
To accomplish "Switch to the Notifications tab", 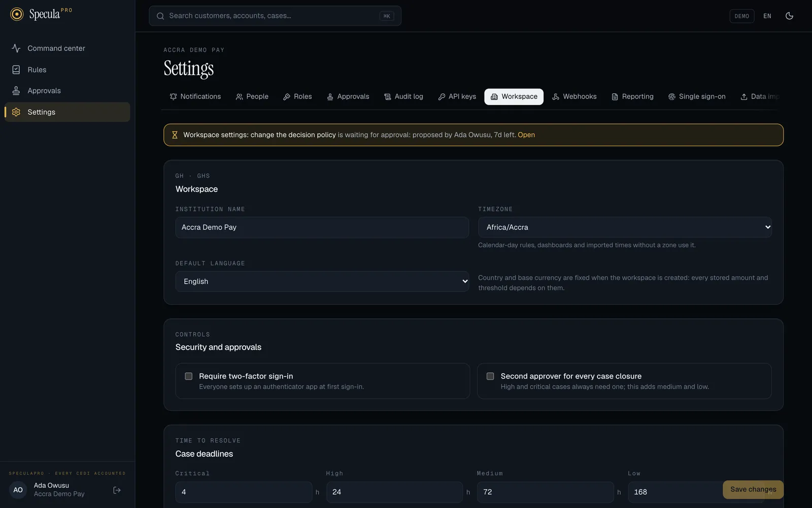I will (195, 97).
